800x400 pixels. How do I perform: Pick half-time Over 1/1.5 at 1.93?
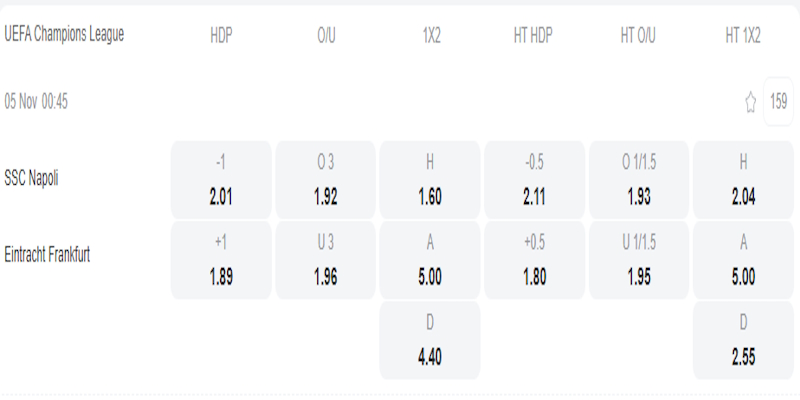639,180
